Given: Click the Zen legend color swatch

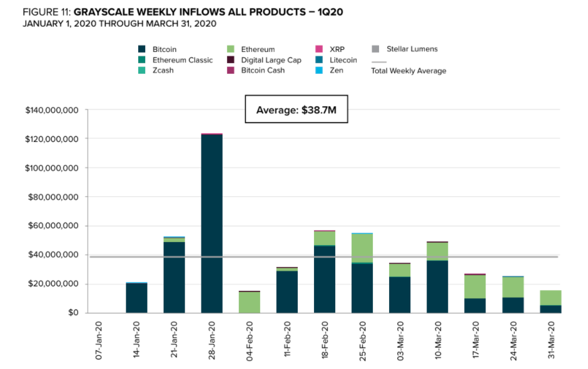Looking at the screenshot, I should (x=319, y=70).
